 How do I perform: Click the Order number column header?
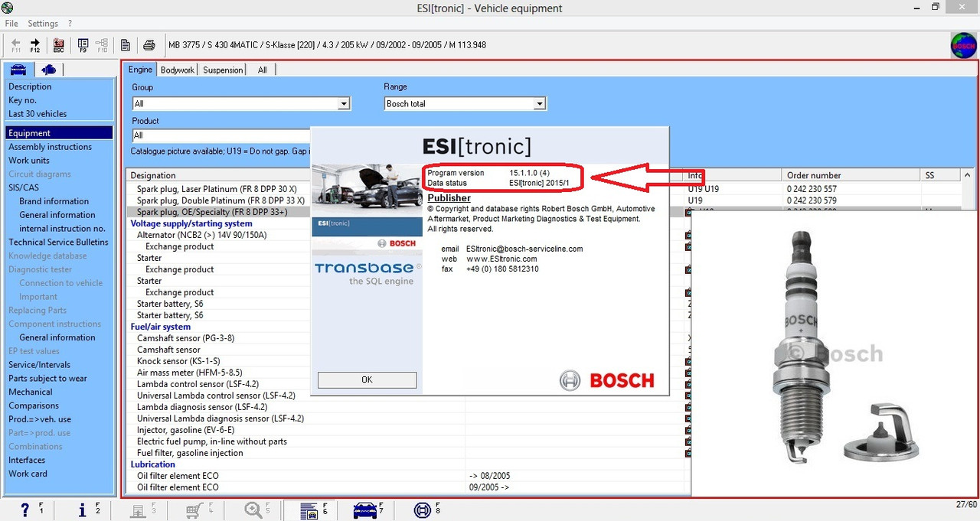[851, 175]
